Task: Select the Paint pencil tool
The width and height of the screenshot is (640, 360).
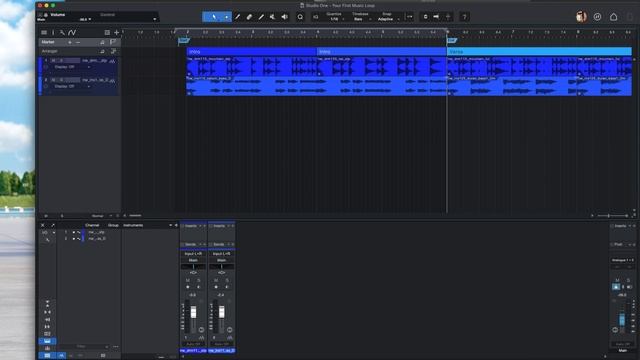Action: point(261,17)
